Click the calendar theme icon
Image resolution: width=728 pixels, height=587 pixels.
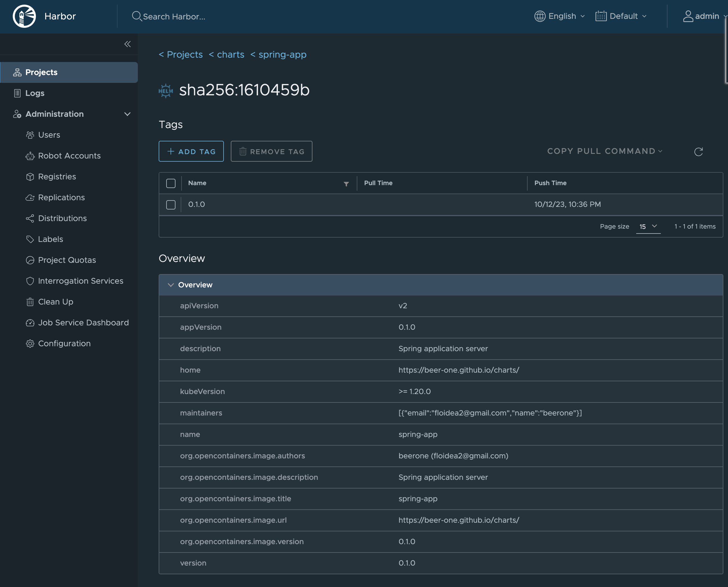[601, 16]
